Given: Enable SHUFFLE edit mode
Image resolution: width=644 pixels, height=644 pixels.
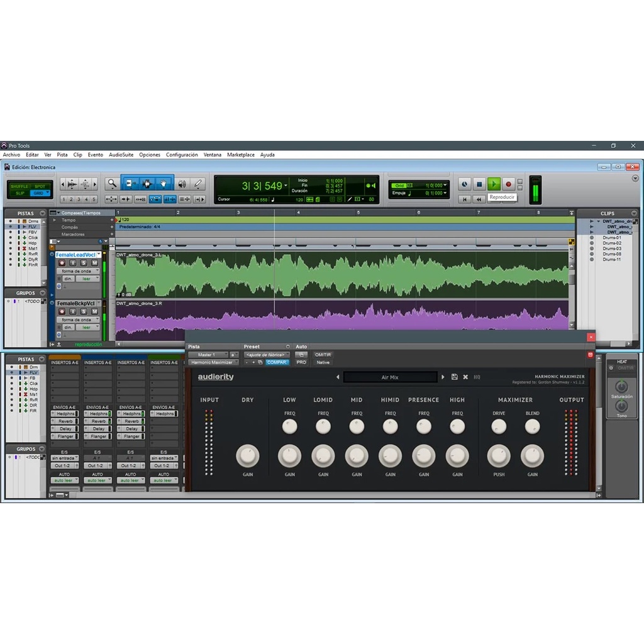Looking at the screenshot, I should point(19,186).
